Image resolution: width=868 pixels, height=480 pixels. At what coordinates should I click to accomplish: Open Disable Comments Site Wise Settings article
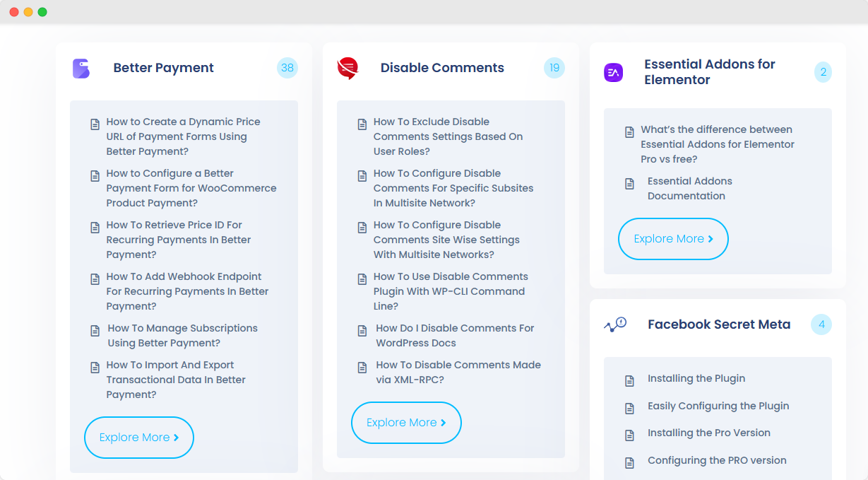click(446, 240)
